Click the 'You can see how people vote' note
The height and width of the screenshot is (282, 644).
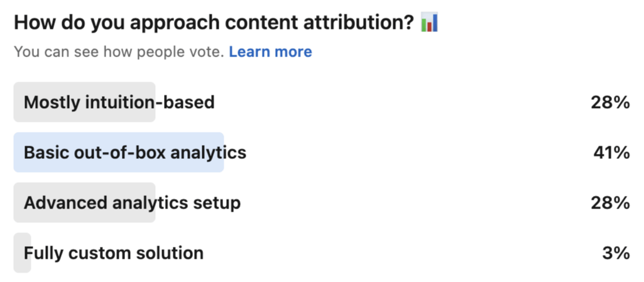[x=119, y=52]
